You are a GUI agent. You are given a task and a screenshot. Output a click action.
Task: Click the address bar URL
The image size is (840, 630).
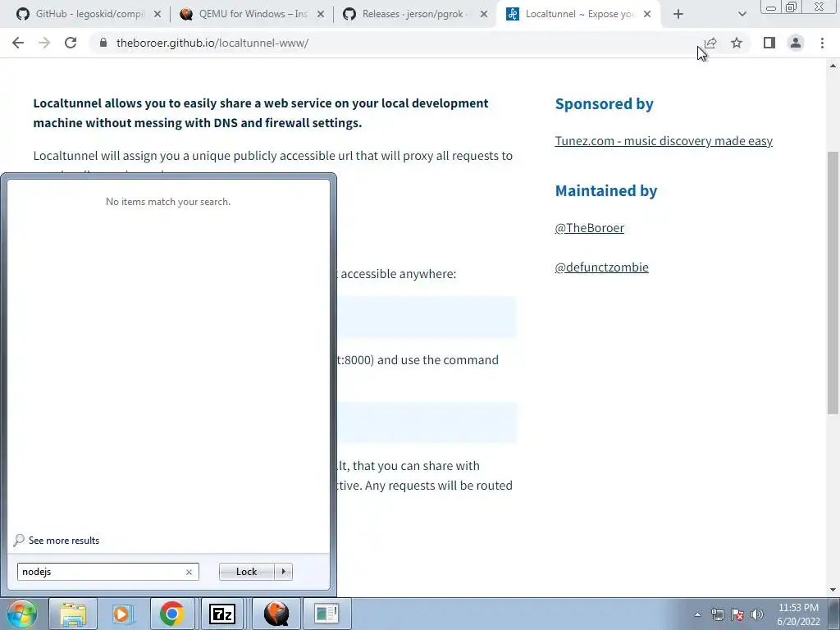coord(212,43)
